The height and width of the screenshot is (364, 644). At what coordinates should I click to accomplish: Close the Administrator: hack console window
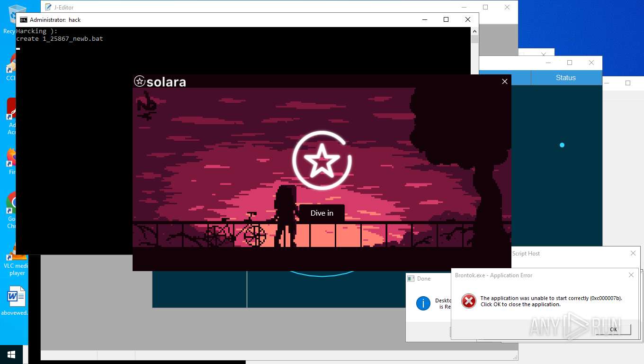tap(468, 19)
